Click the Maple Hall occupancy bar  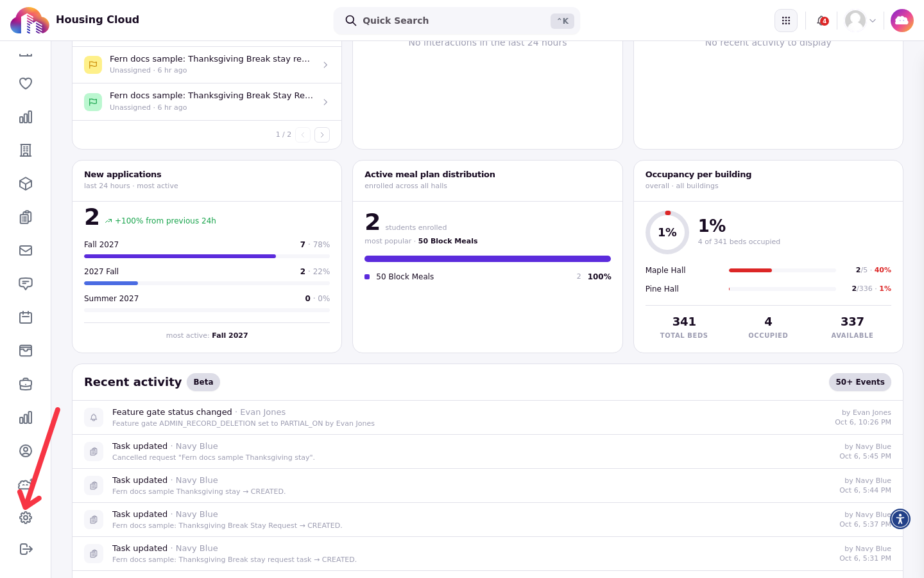point(782,270)
